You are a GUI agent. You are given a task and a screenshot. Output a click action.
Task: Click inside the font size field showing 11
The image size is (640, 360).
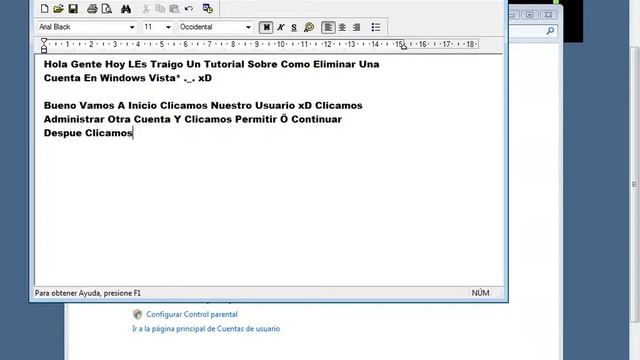point(153,27)
